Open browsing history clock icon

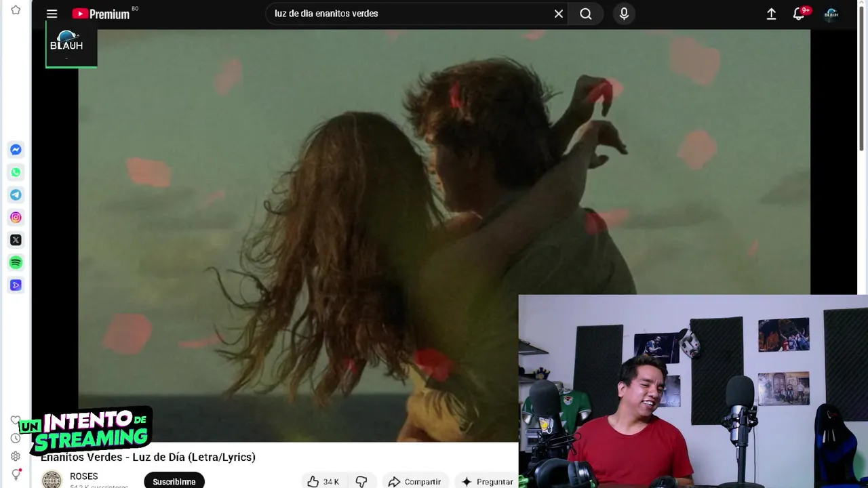16,438
